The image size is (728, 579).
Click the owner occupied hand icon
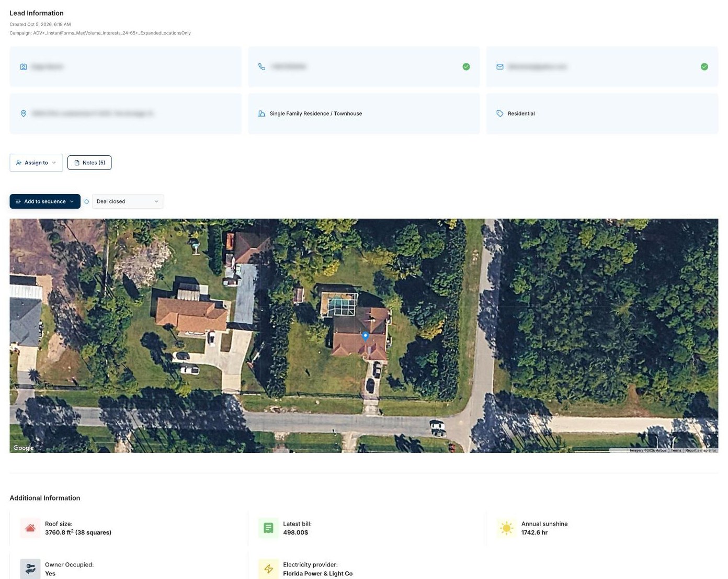(30, 569)
